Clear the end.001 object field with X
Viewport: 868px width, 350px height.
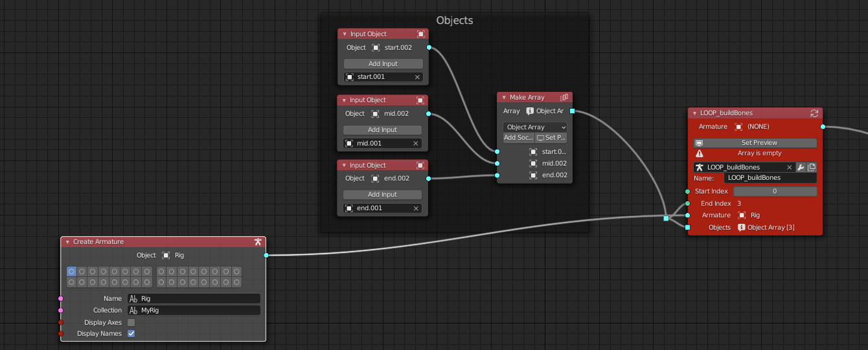(x=417, y=208)
